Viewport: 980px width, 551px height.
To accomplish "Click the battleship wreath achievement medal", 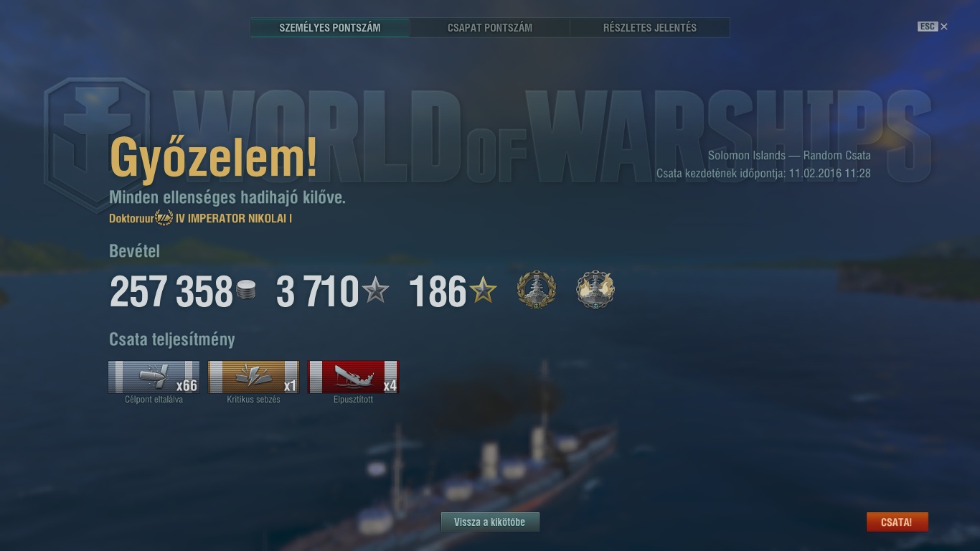I will (537, 291).
